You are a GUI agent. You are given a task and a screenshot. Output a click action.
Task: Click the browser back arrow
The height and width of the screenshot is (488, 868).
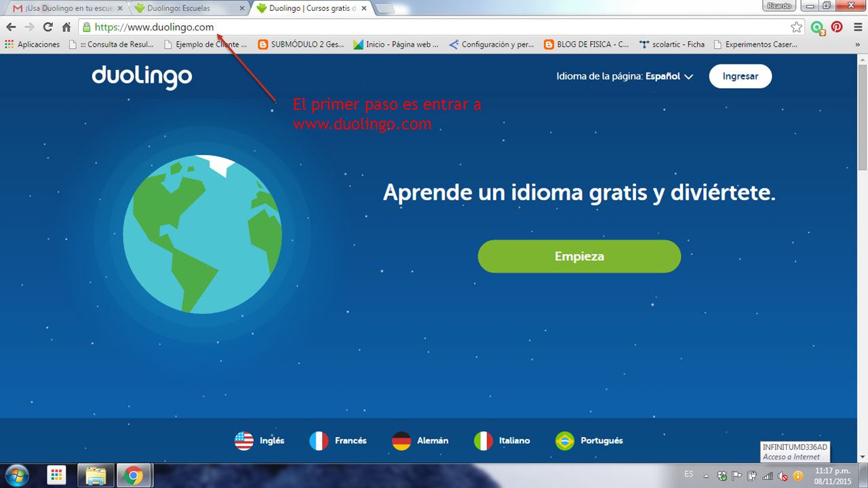tap(11, 27)
